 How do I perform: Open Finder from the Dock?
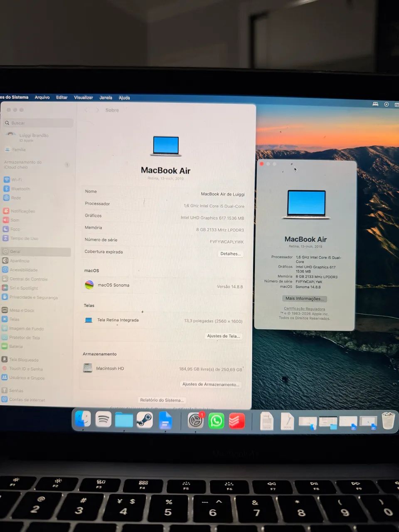click(83, 420)
